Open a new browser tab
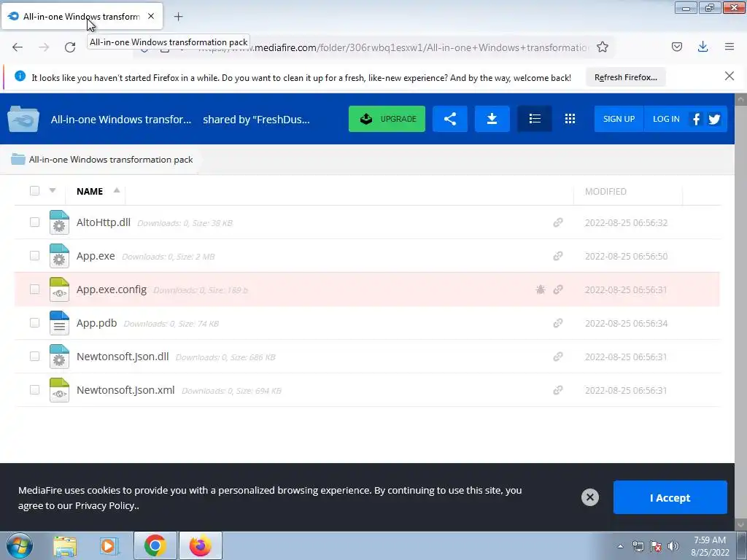Viewport: 747px width, 560px height. coord(178,17)
